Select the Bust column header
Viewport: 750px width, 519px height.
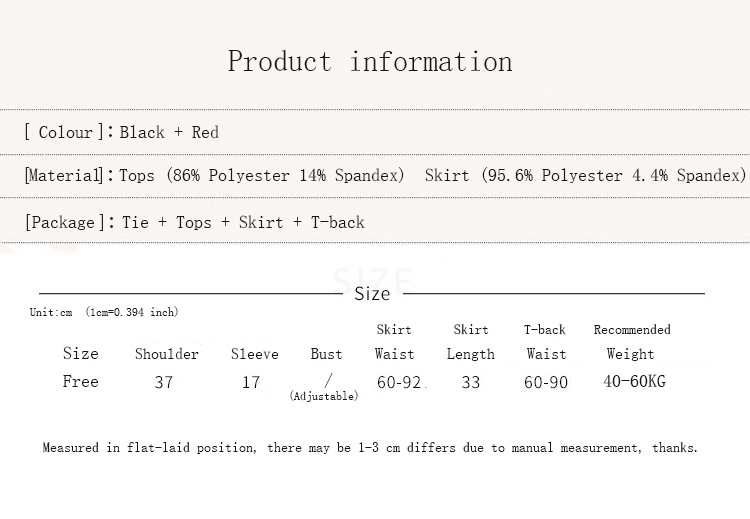pos(326,354)
